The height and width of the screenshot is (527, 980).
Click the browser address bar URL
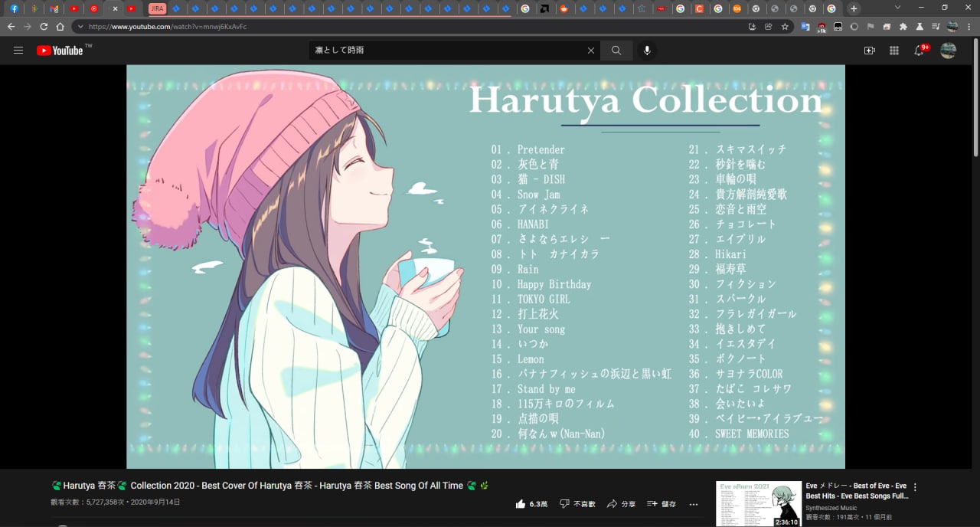[168, 26]
